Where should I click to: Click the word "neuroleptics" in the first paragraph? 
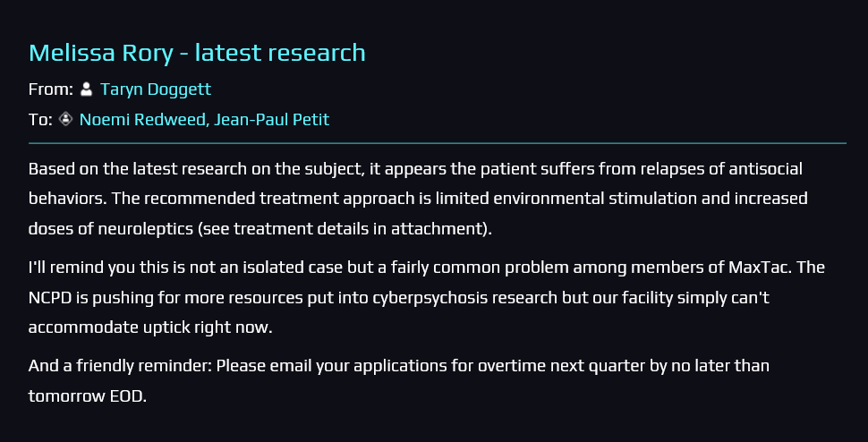(x=132, y=228)
